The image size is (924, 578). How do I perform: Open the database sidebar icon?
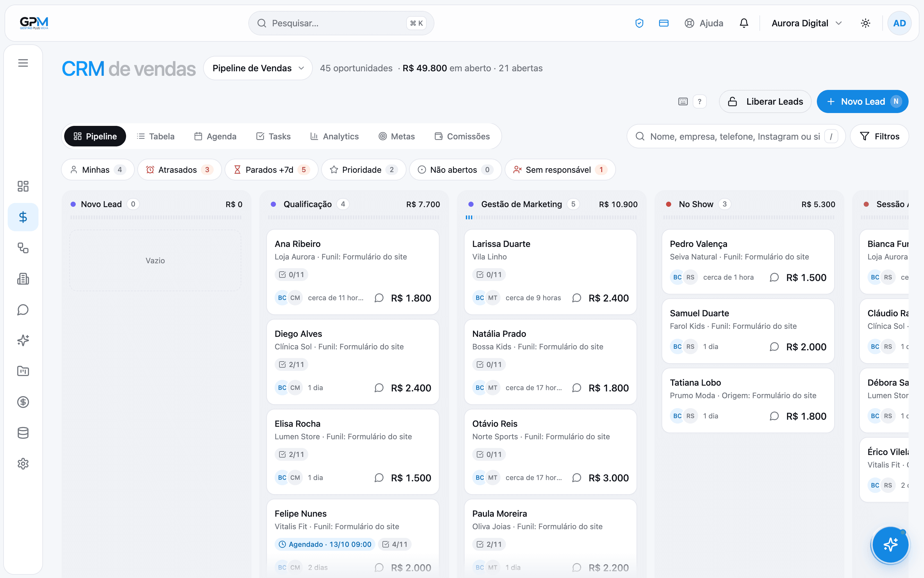[x=23, y=433]
